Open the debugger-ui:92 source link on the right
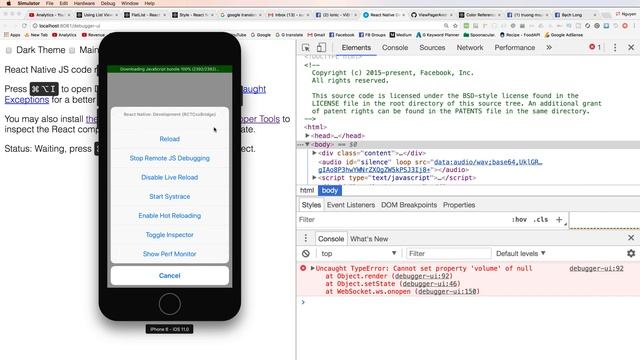Image resolution: width=640 pixels, height=360 pixels. coord(596,268)
